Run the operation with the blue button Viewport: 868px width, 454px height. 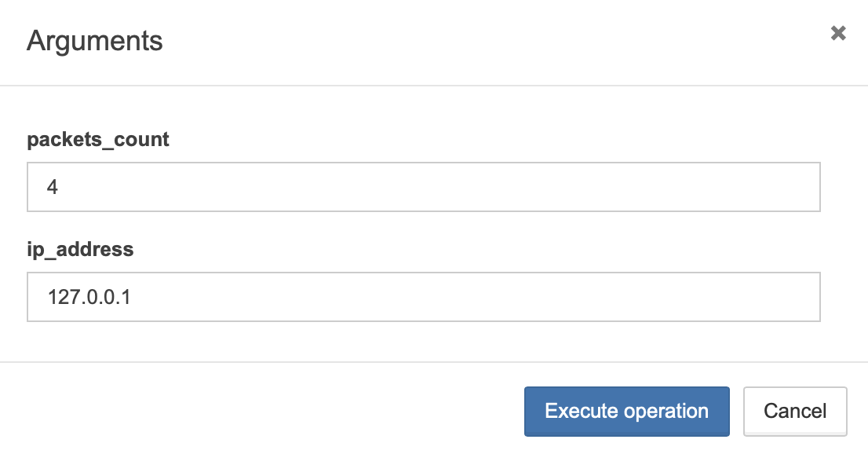[626, 412]
